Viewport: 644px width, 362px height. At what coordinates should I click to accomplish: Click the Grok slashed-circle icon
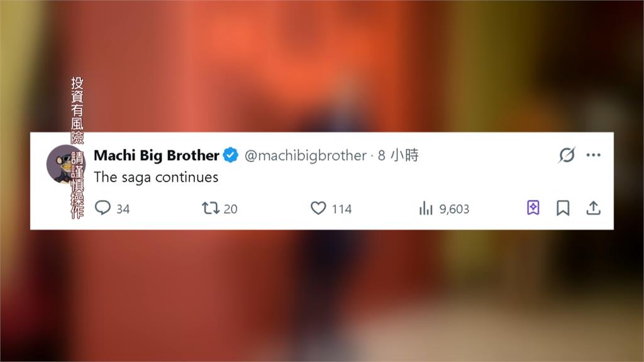[x=567, y=155]
